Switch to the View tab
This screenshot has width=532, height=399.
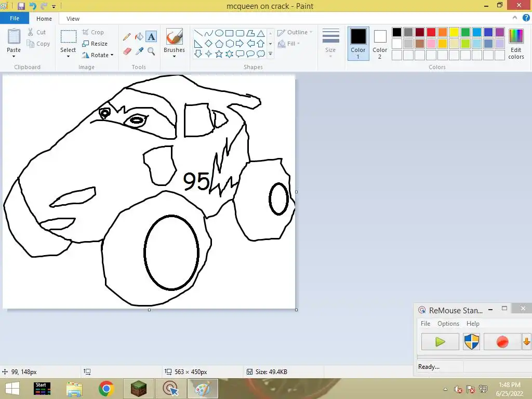73,19
